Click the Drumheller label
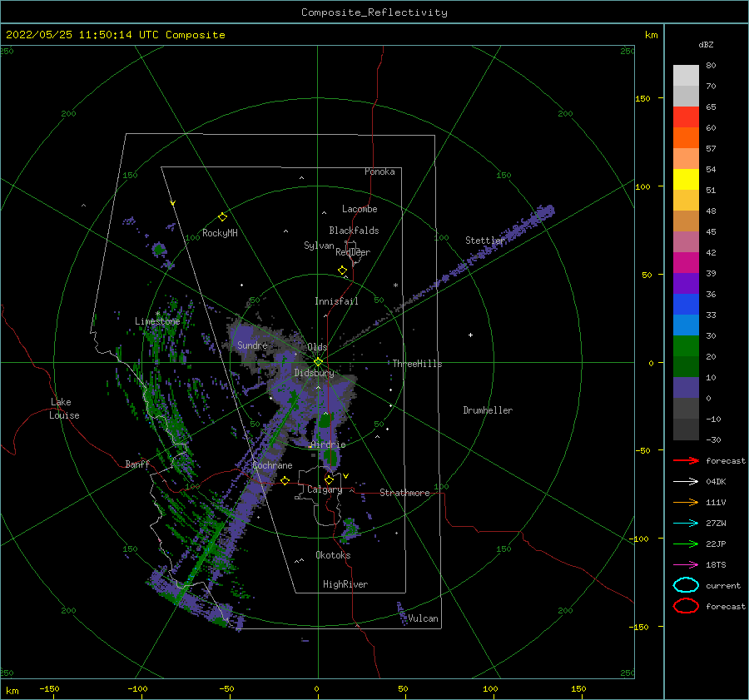Image resolution: width=749 pixels, height=700 pixels. pyautogui.click(x=488, y=410)
